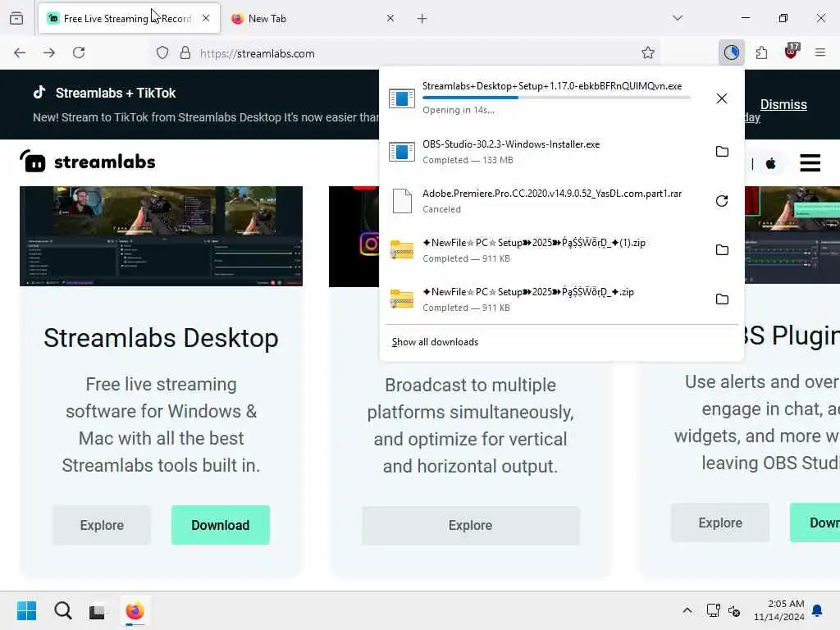The height and width of the screenshot is (630, 840).
Task: Click Streamlabs download progress bar
Action: tap(556, 98)
